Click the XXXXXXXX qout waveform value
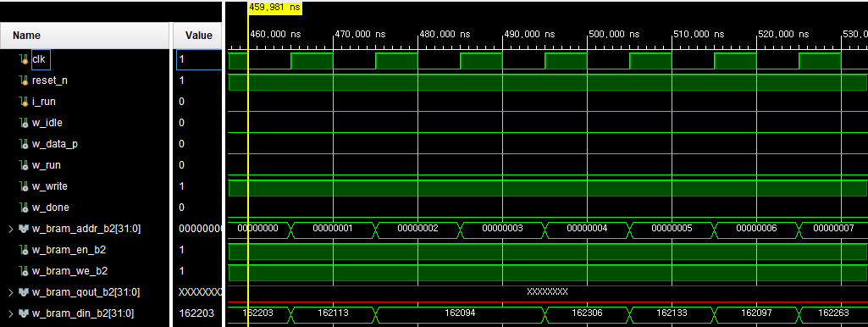868x327 pixels. pyautogui.click(x=547, y=292)
